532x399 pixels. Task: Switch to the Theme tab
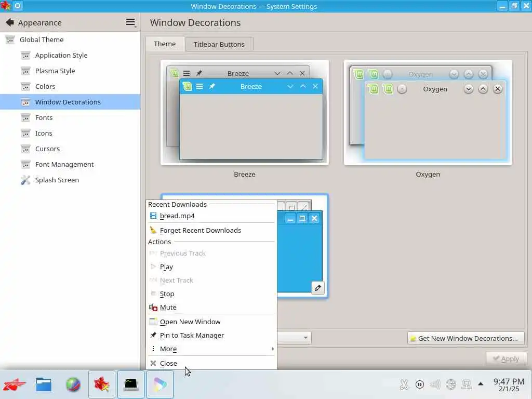[x=165, y=44]
